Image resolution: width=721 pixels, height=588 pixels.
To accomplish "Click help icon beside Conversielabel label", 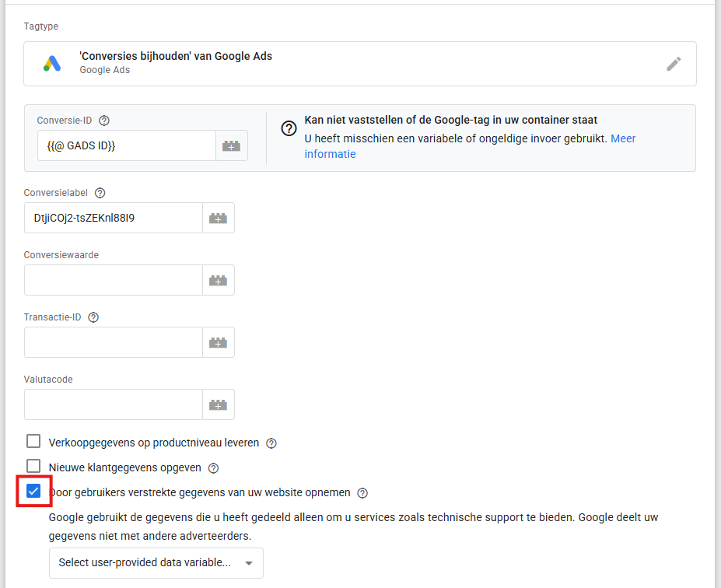I will click(100, 193).
